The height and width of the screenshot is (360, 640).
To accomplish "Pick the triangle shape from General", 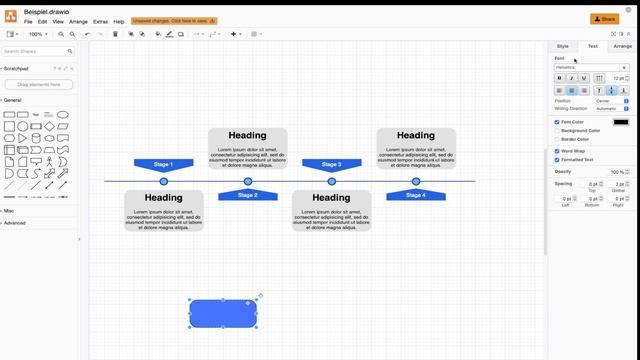I will [22, 138].
